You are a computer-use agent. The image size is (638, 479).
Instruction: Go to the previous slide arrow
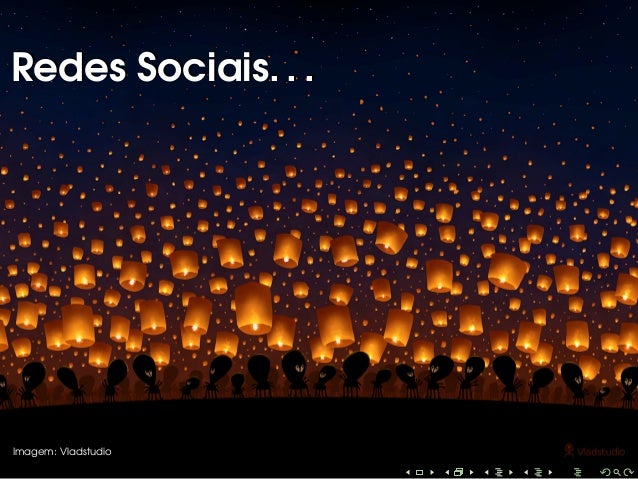[408, 472]
